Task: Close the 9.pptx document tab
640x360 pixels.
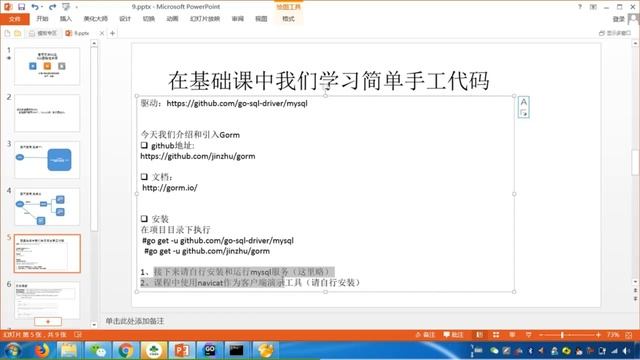Action: (x=102, y=33)
